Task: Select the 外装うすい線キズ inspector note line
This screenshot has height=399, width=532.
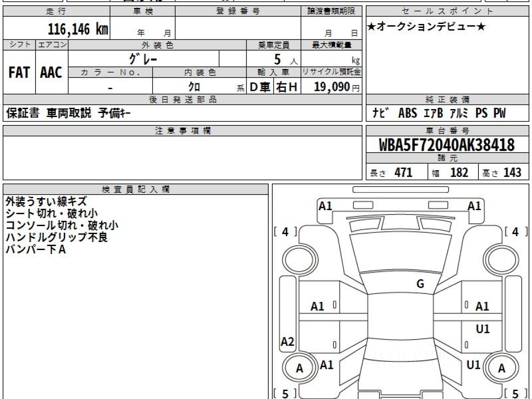Action: pos(46,202)
